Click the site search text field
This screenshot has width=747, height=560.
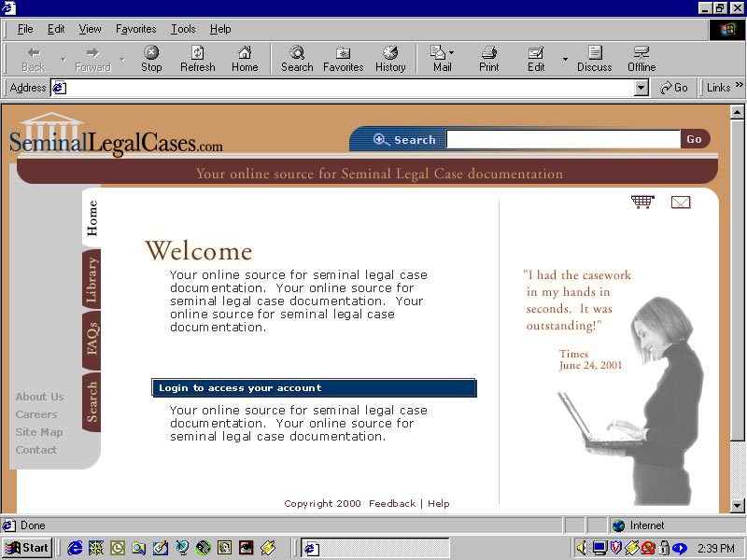[563, 139]
